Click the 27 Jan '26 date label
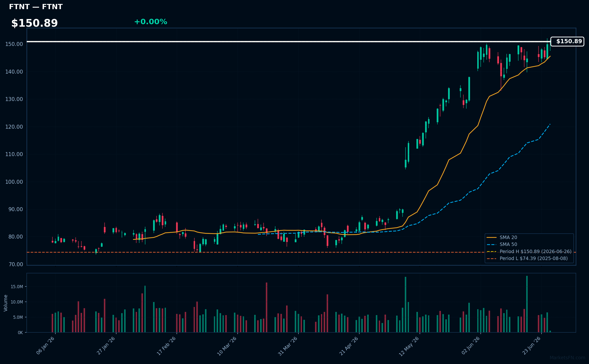Screen dimensions: 589x364 click(106, 346)
